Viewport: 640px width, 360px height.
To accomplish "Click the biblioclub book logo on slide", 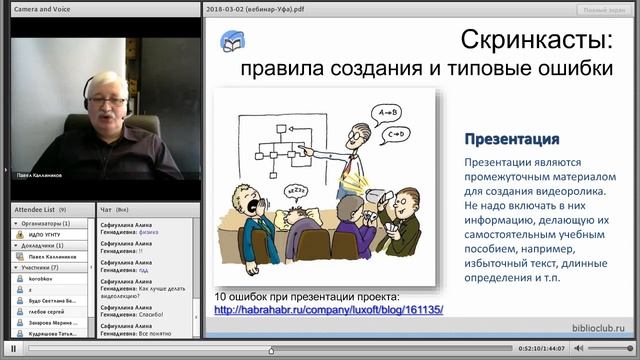I will [233, 41].
